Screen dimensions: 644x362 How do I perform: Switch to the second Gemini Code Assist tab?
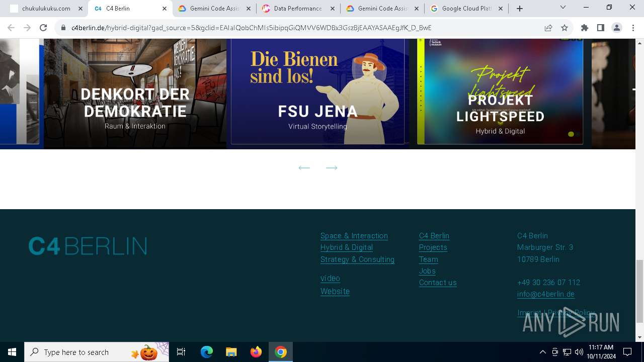point(382,9)
